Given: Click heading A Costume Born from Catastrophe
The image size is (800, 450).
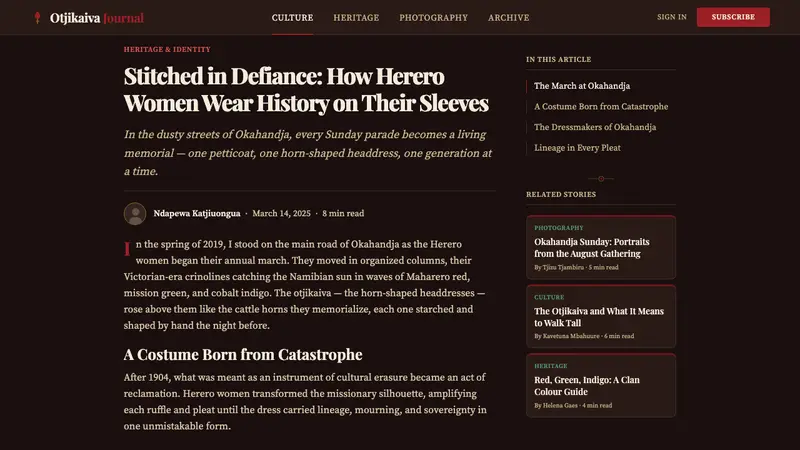Looking at the screenshot, I should (243, 355).
